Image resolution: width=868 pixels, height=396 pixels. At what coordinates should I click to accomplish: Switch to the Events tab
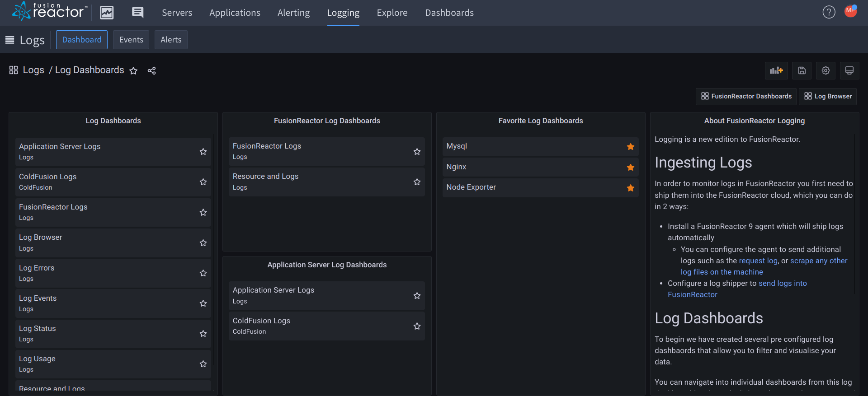coord(131,40)
